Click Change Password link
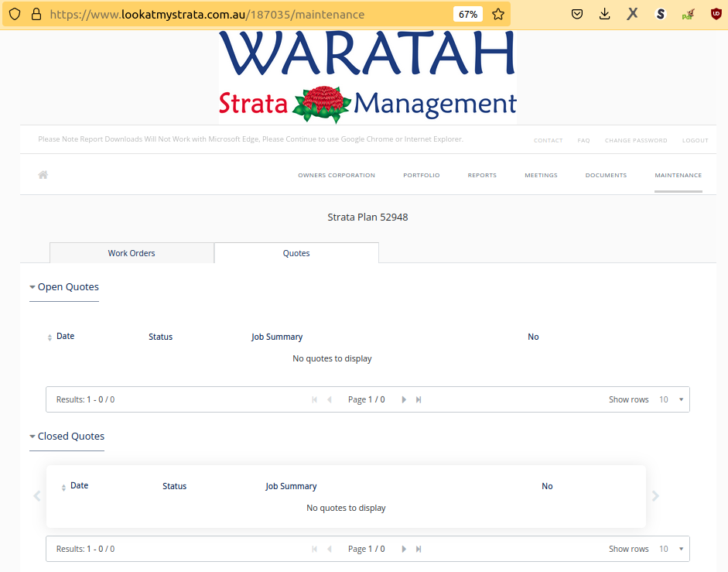This screenshot has height=572, width=728. coord(636,140)
